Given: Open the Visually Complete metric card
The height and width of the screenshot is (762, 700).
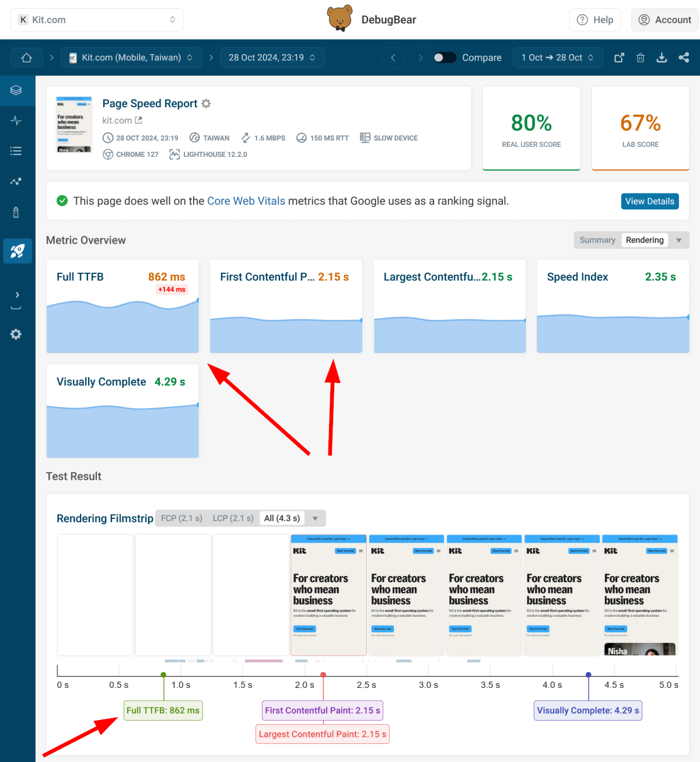Looking at the screenshot, I should 123,411.
